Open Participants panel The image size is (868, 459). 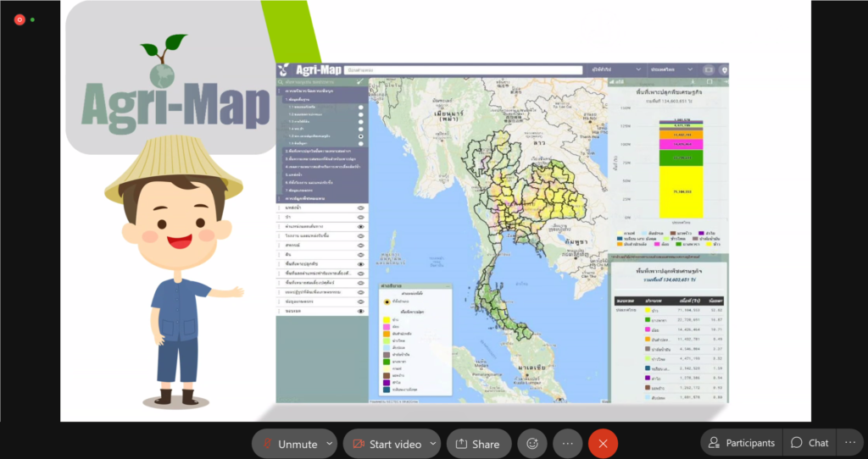tap(743, 442)
